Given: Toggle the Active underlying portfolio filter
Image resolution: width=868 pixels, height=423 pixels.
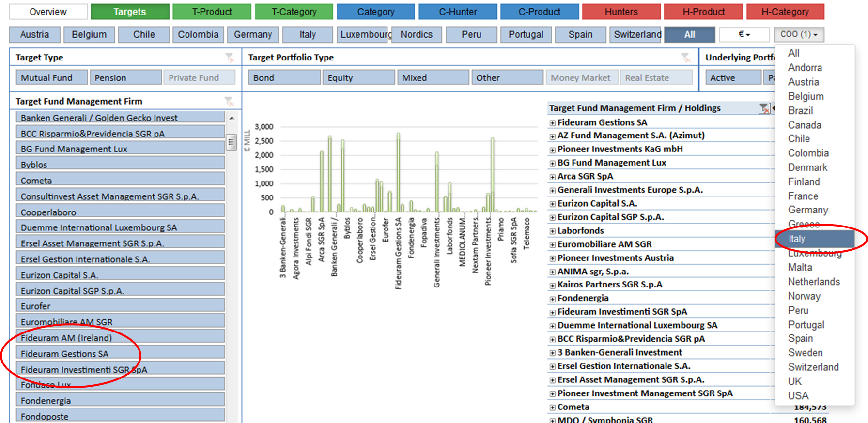Looking at the screenshot, I should (733, 77).
